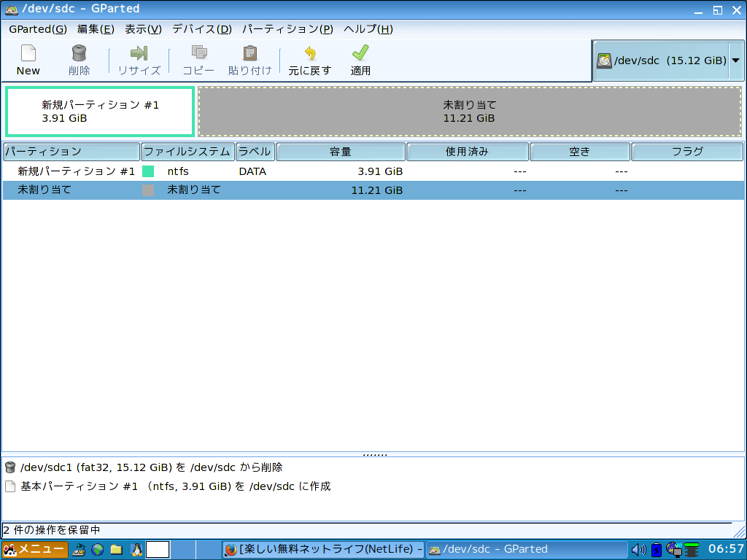Open the GParted(G) menu
The height and width of the screenshot is (560, 747).
pyautogui.click(x=38, y=29)
